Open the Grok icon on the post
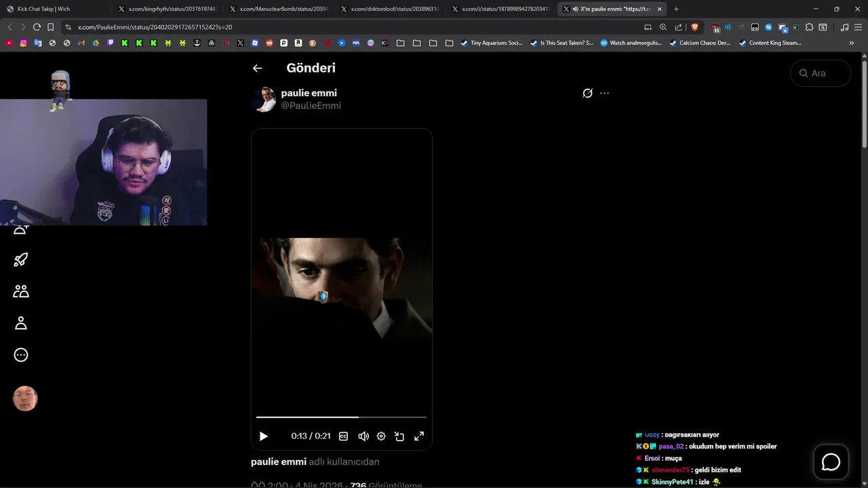This screenshot has height=488, width=868. (587, 93)
